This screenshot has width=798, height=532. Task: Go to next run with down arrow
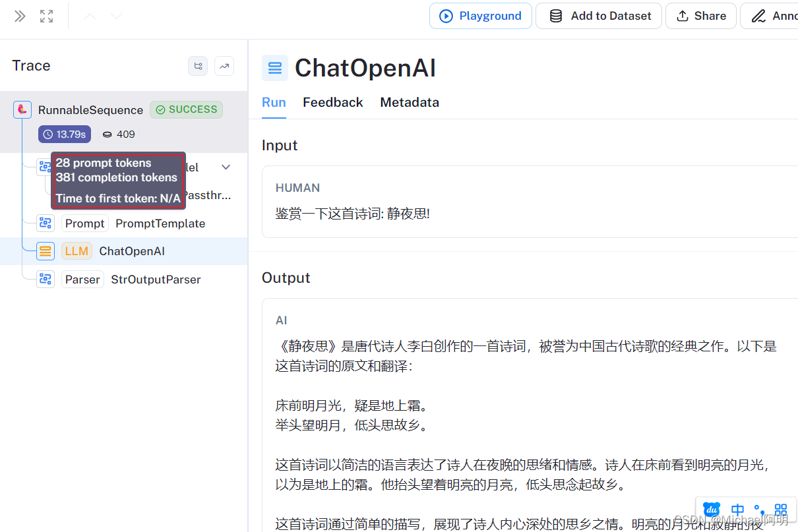click(x=117, y=16)
